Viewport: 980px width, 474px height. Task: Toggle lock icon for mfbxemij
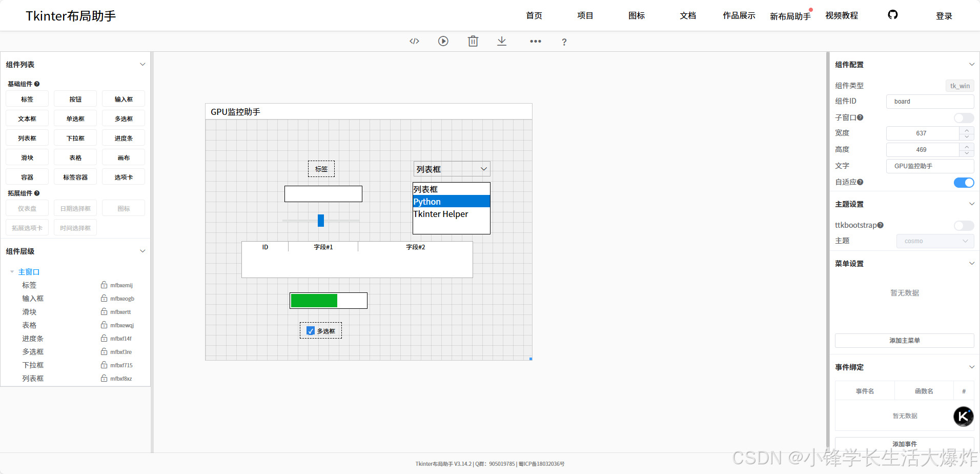point(104,285)
